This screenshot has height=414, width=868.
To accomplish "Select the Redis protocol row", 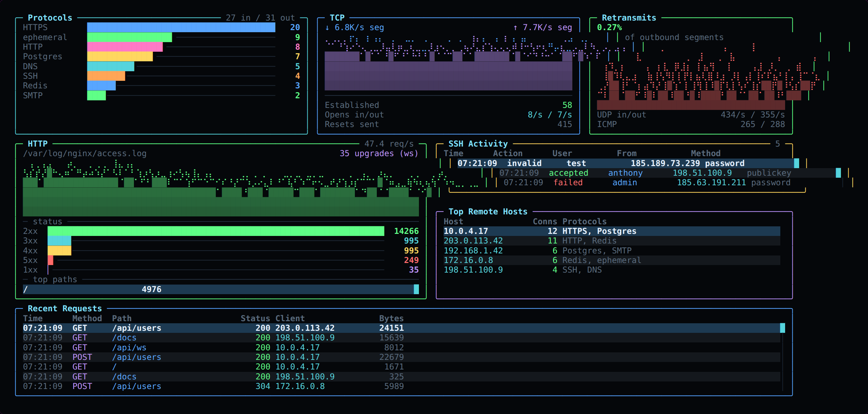I will (x=161, y=86).
